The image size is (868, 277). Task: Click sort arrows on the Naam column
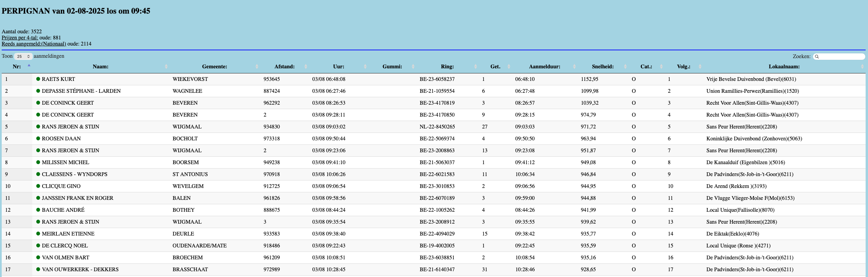[166, 67]
